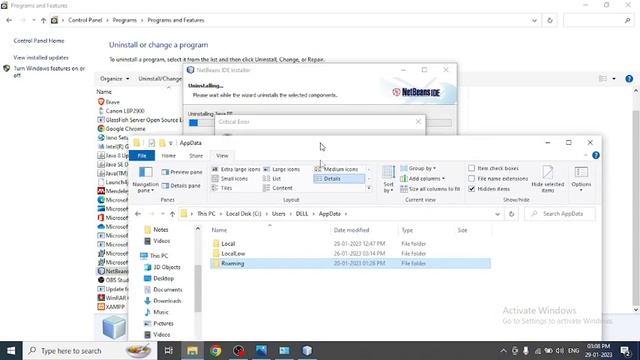Open File Explorer from taskbar
Image resolution: width=640 pixels, height=360 pixels.
coord(192,351)
